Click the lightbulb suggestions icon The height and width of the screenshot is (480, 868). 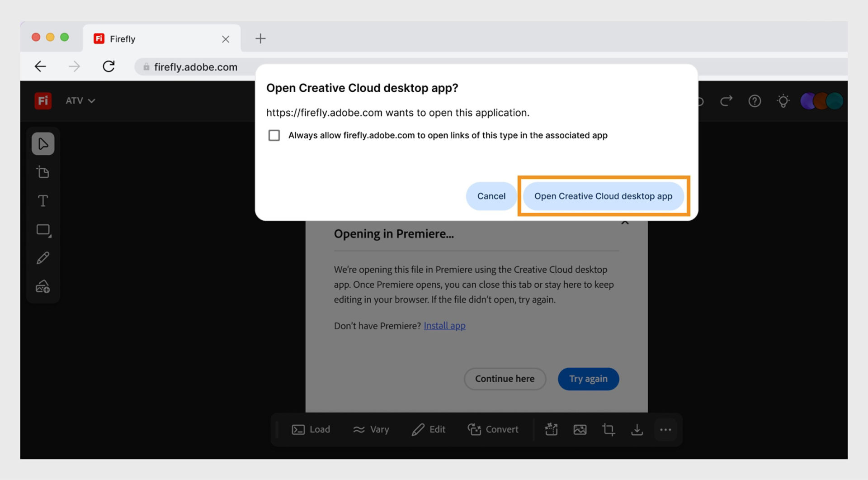[783, 101]
